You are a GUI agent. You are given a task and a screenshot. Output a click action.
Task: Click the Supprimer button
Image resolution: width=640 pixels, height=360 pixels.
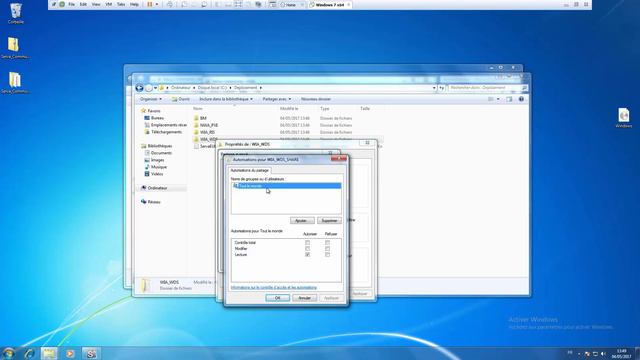pos(329,220)
